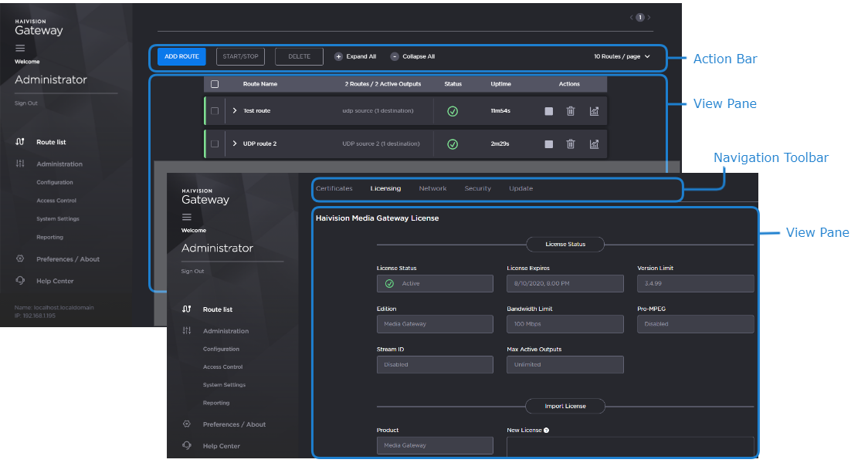Select the UDP route 2 checkbox
This screenshot has width=868, height=473.
215,144
